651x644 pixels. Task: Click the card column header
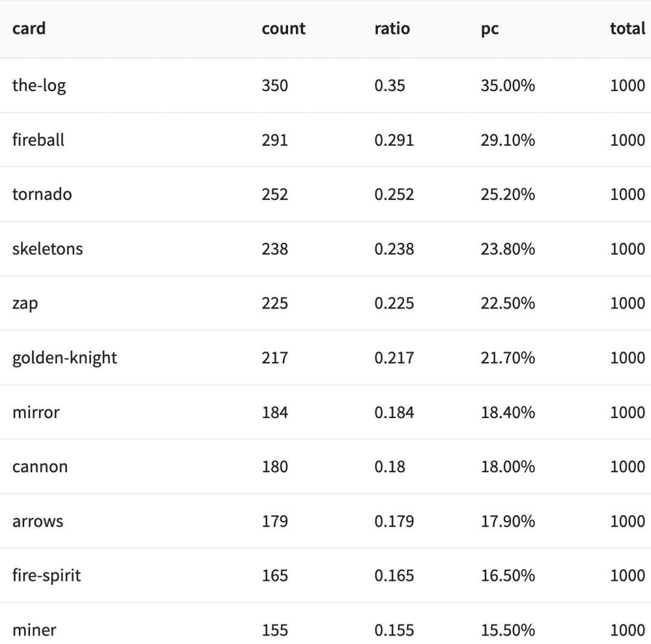tap(29, 28)
